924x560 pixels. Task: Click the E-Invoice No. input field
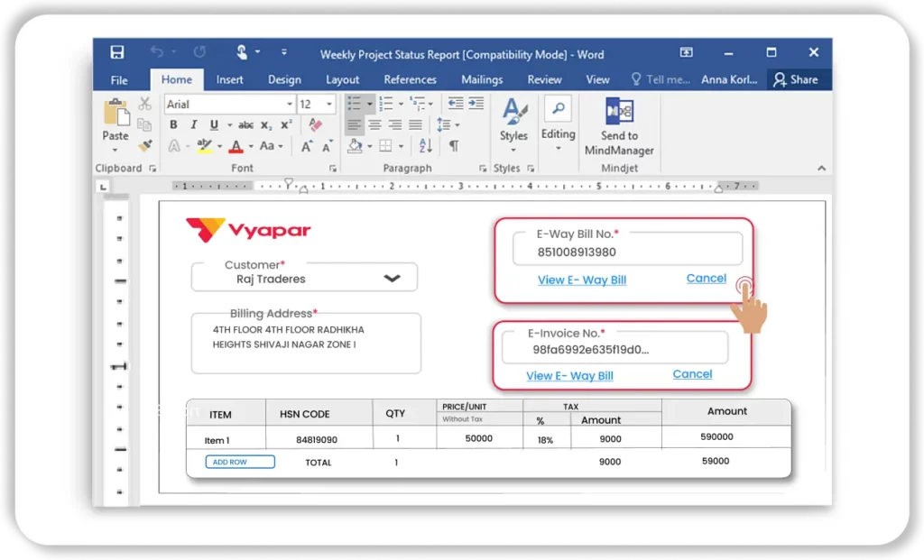pos(615,350)
